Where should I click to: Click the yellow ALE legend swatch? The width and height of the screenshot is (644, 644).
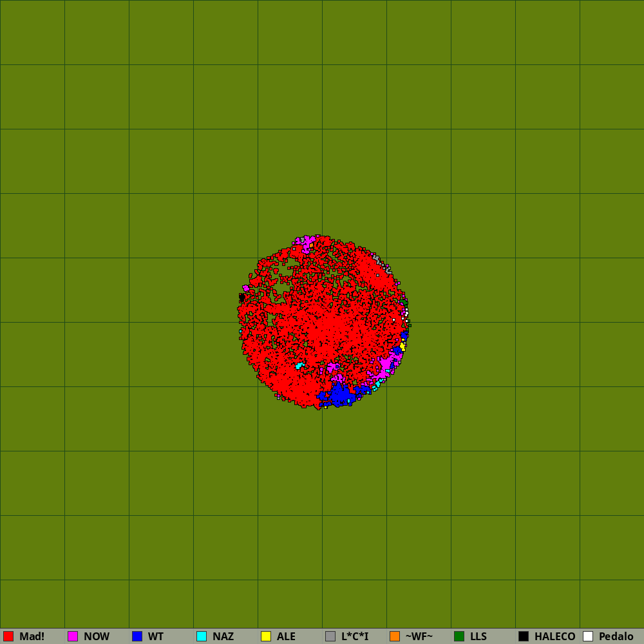(x=266, y=636)
